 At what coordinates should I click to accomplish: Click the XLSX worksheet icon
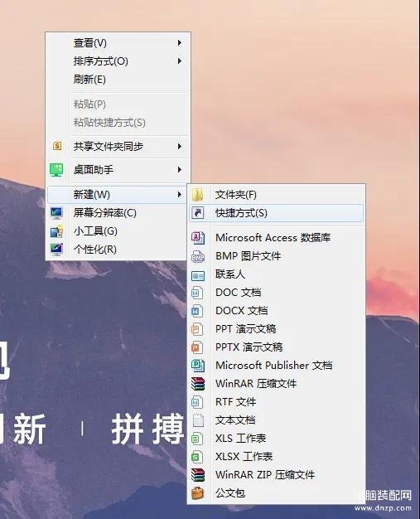coord(197,457)
